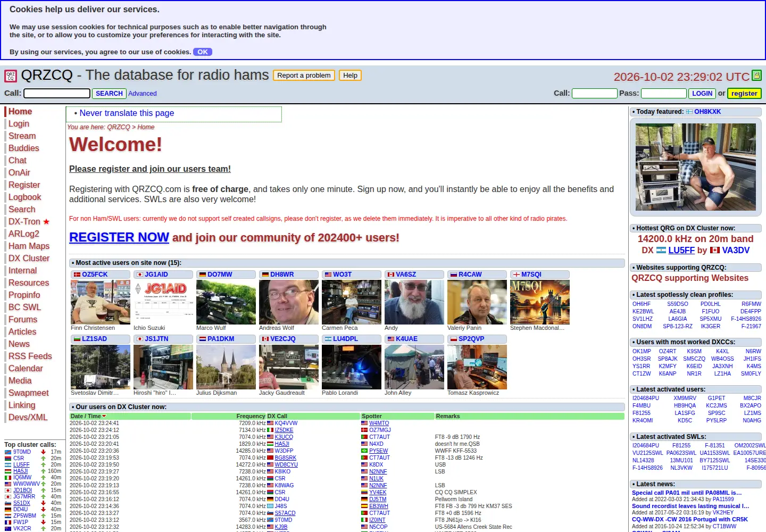Focus the login Call input field

pyautogui.click(x=595, y=94)
